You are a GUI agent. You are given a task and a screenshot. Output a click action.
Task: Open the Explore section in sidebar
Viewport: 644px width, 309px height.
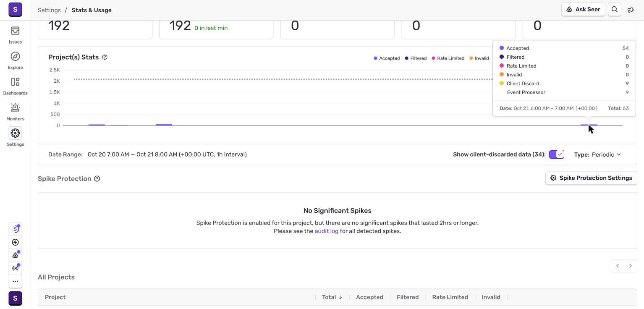15,61
